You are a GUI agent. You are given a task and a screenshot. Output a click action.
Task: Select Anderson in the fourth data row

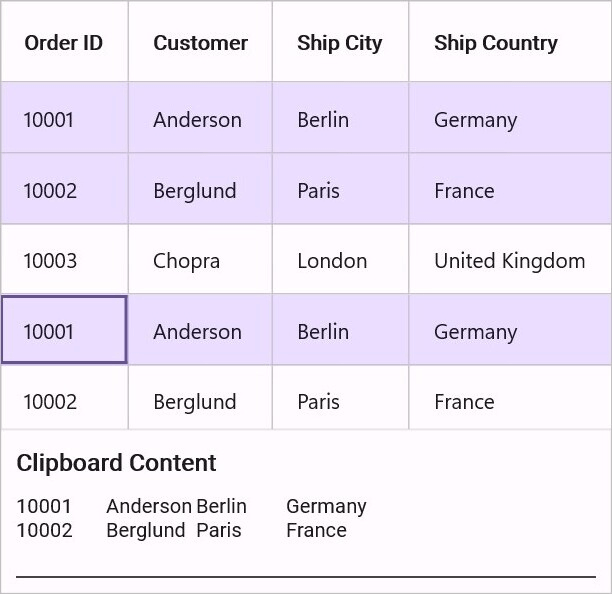coord(200,330)
